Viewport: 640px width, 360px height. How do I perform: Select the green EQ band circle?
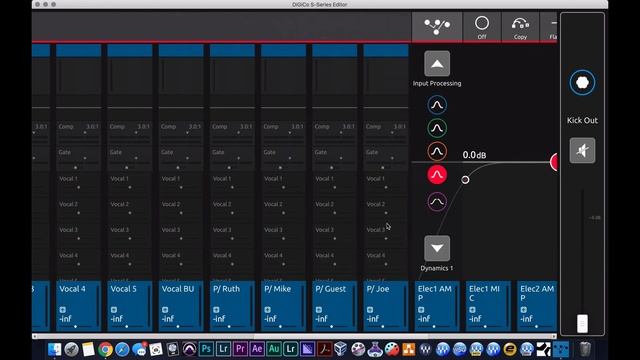click(x=437, y=128)
